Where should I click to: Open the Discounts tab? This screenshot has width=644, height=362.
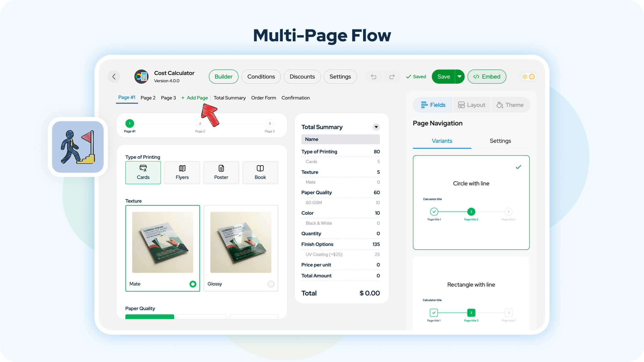point(302,77)
